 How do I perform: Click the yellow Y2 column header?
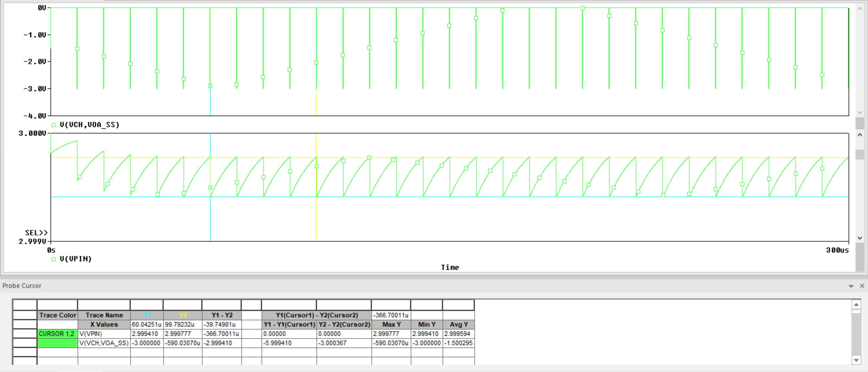click(183, 315)
